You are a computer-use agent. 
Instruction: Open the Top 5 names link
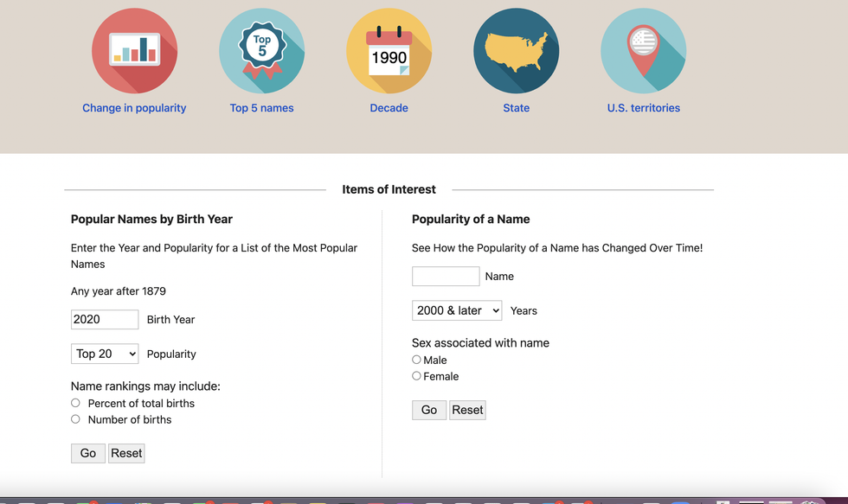click(x=261, y=108)
